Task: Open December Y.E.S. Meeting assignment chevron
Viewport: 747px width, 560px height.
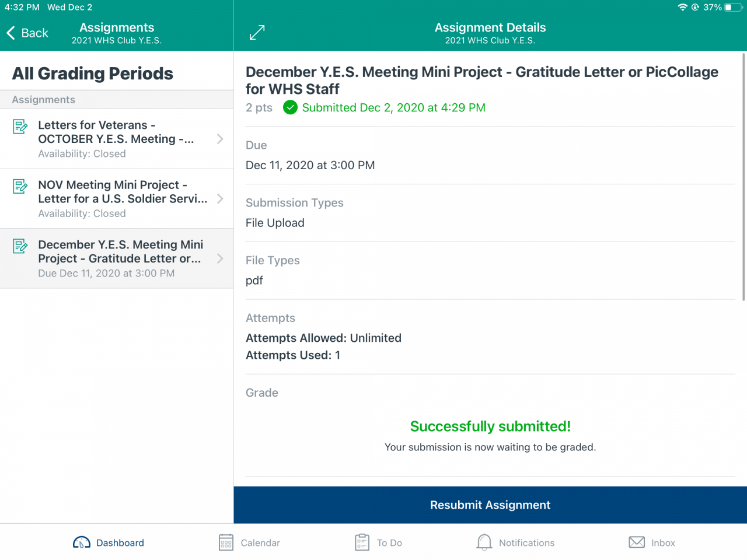Action: [220, 258]
